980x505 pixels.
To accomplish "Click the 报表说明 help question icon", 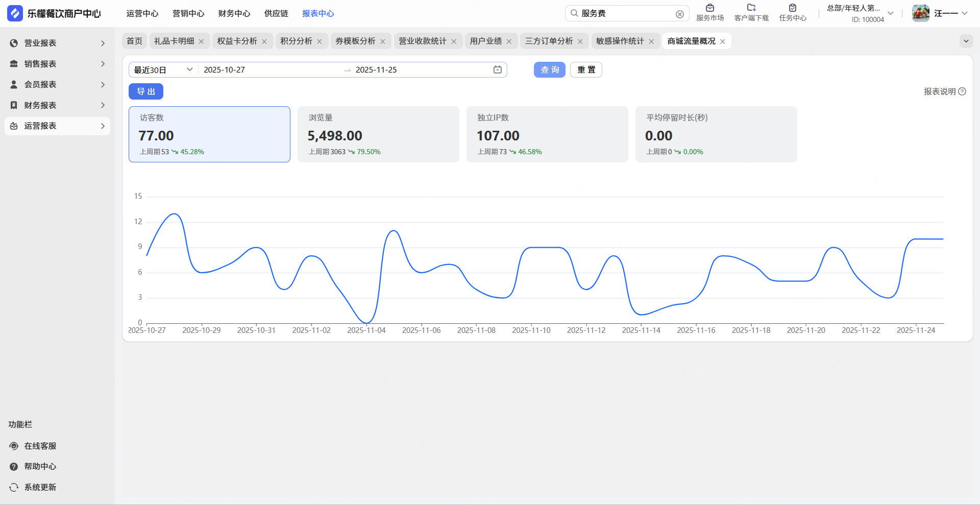I will [x=962, y=91].
